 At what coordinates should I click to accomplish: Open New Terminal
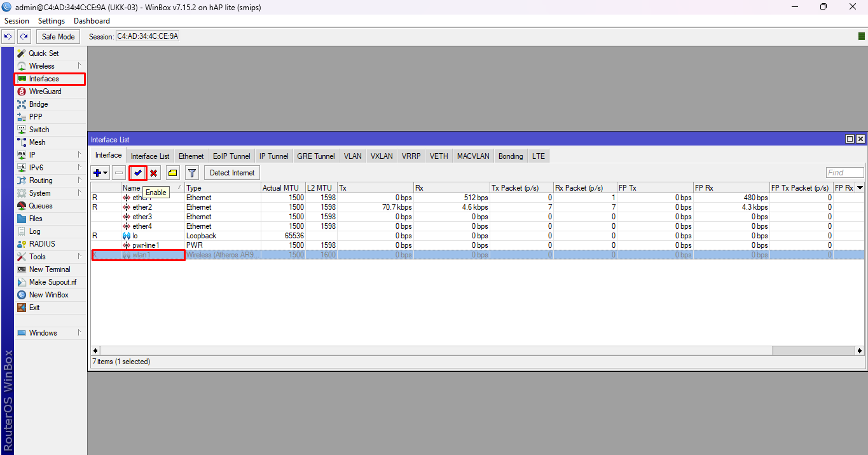(x=50, y=269)
